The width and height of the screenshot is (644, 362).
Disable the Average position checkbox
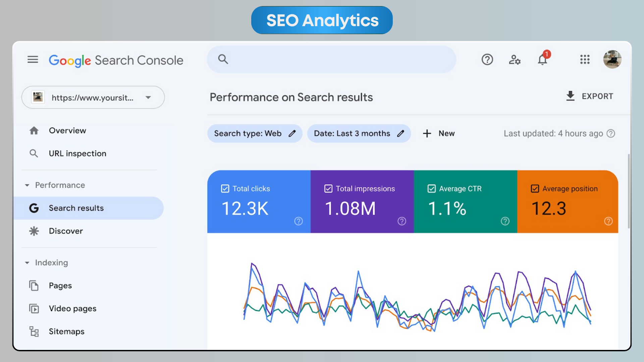coord(535,189)
